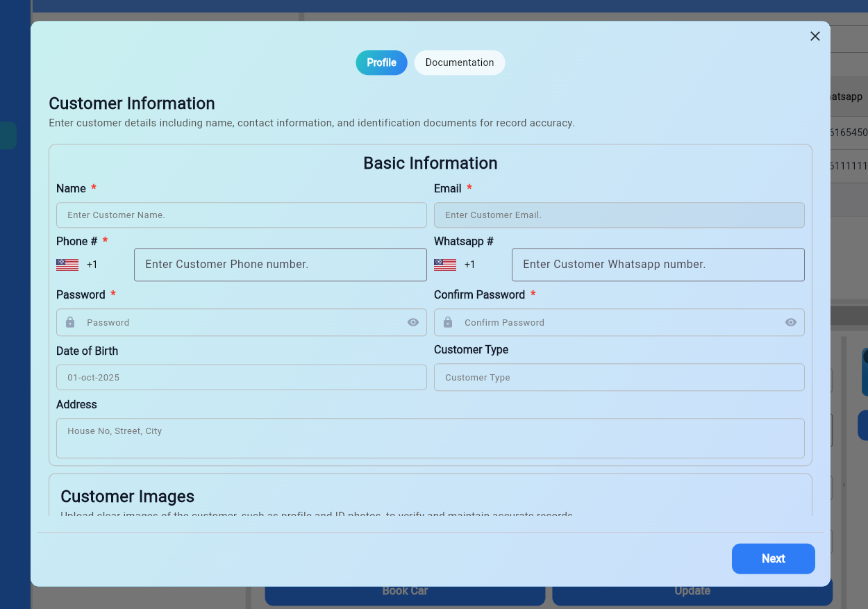Switch to the Documentation tab

tap(459, 62)
